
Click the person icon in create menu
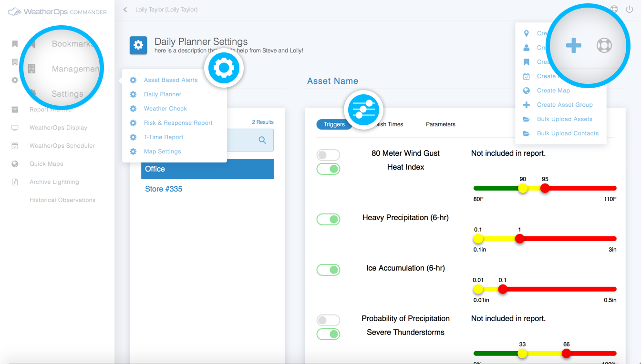pyautogui.click(x=527, y=48)
